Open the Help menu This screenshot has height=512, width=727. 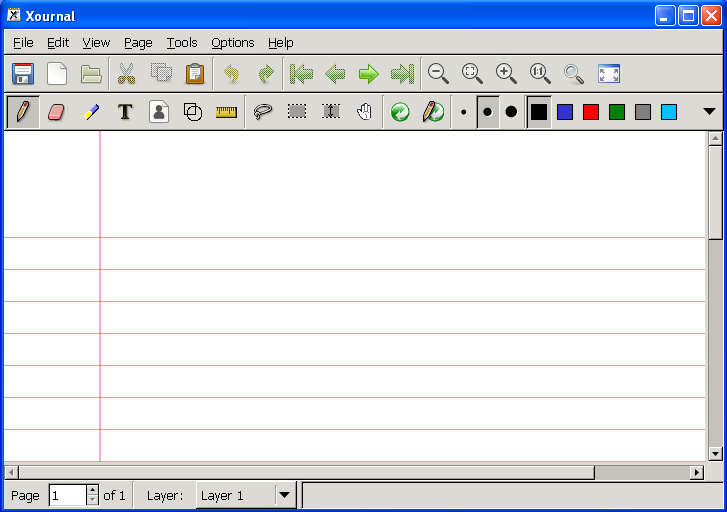(x=281, y=43)
